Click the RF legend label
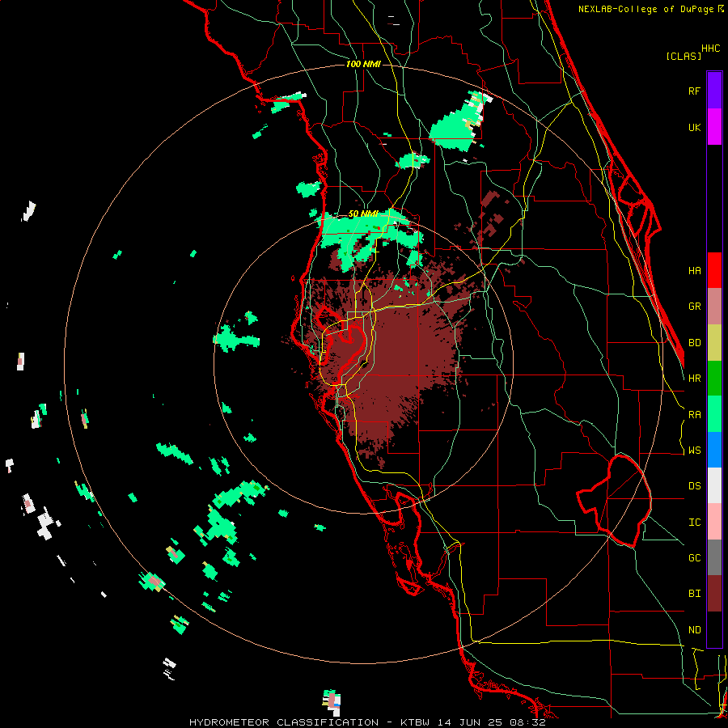Screen dimensions: 728x728 click(x=694, y=91)
